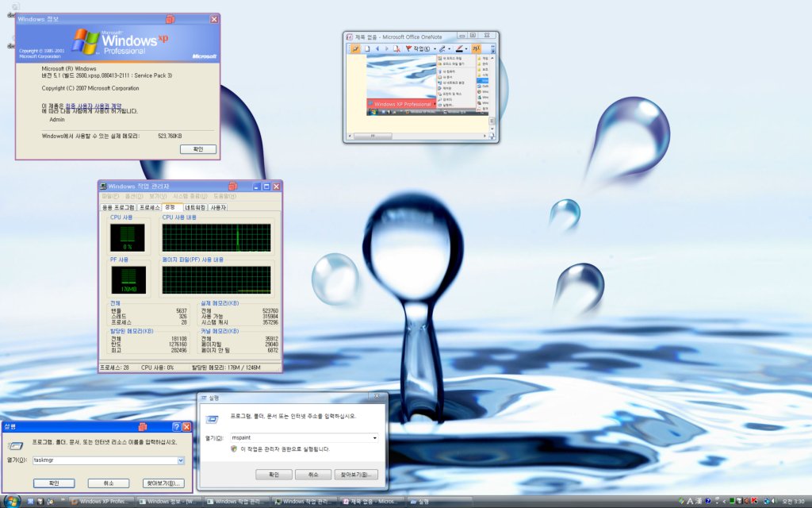Go back using OneNote blue left arrow

377,48
